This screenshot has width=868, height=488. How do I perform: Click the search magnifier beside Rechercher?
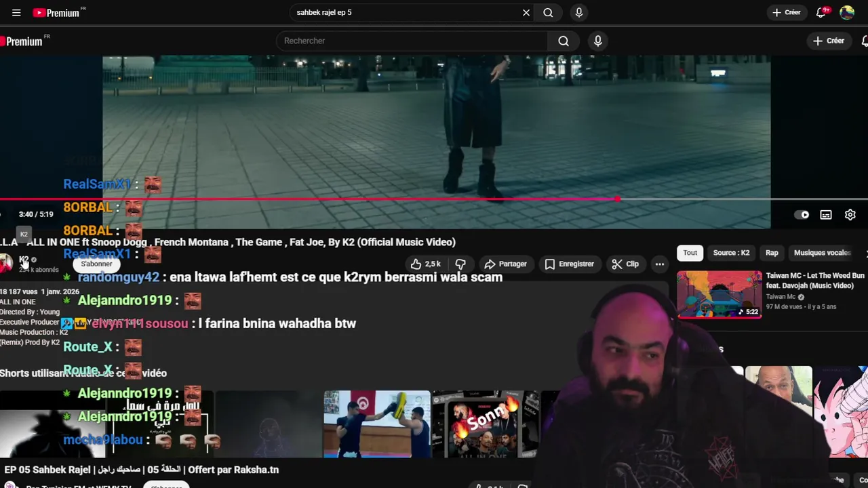click(564, 41)
